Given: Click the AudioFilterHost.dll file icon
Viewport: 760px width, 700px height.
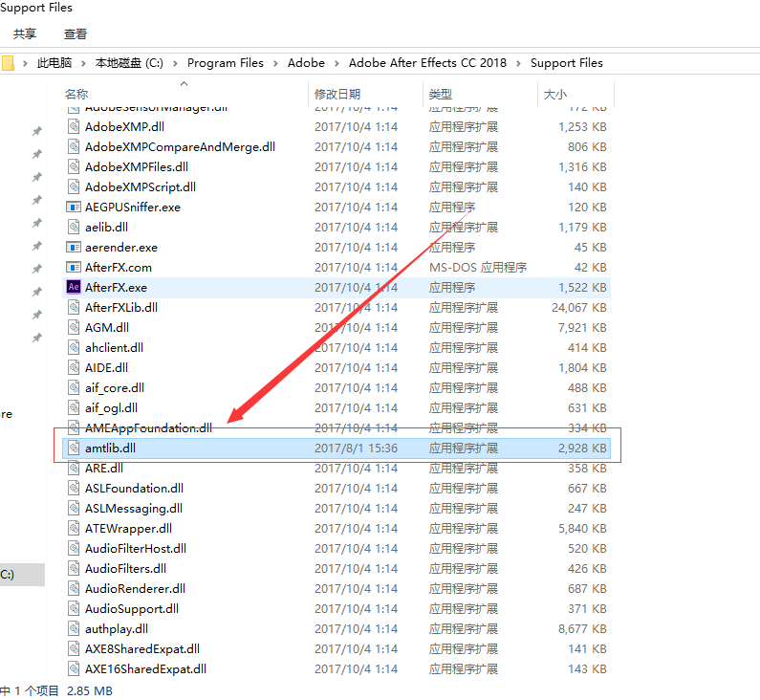Looking at the screenshot, I should coord(74,548).
